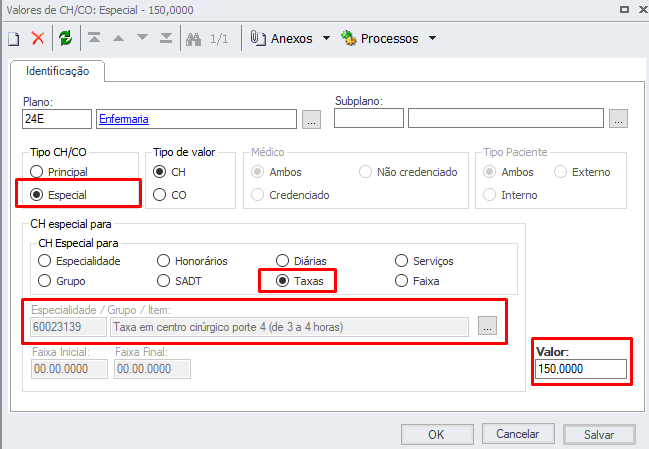Select the Serviços radio option
The height and width of the screenshot is (449, 649).
[x=401, y=261]
